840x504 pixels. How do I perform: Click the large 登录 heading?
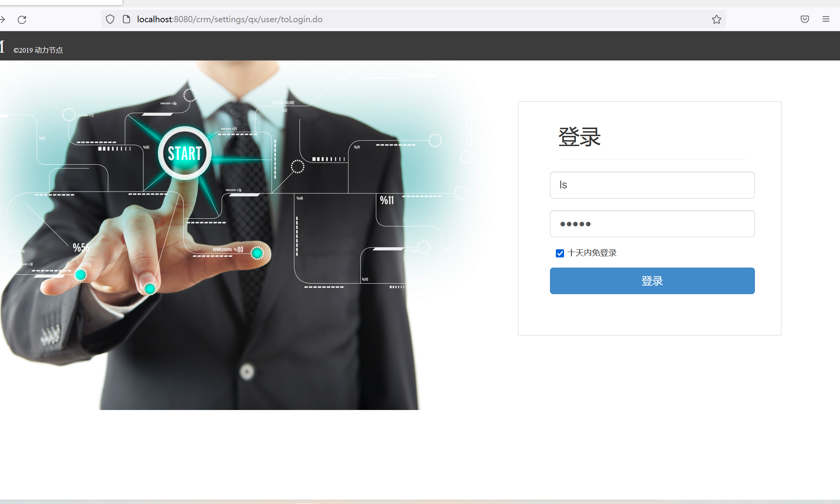(579, 137)
